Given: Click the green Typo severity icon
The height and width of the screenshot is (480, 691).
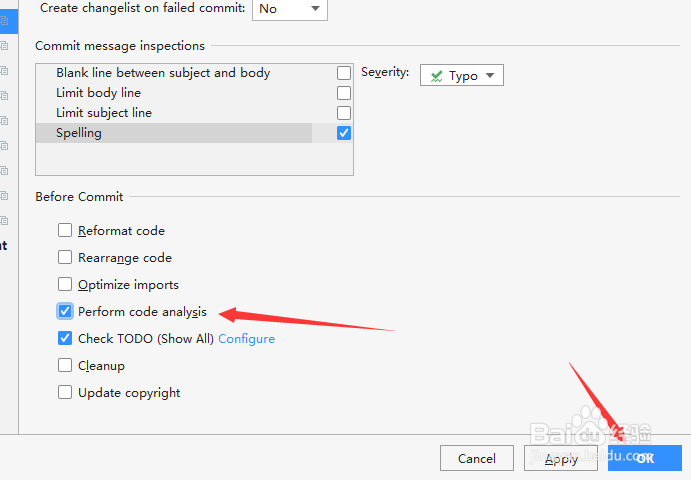Looking at the screenshot, I should 436,76.
